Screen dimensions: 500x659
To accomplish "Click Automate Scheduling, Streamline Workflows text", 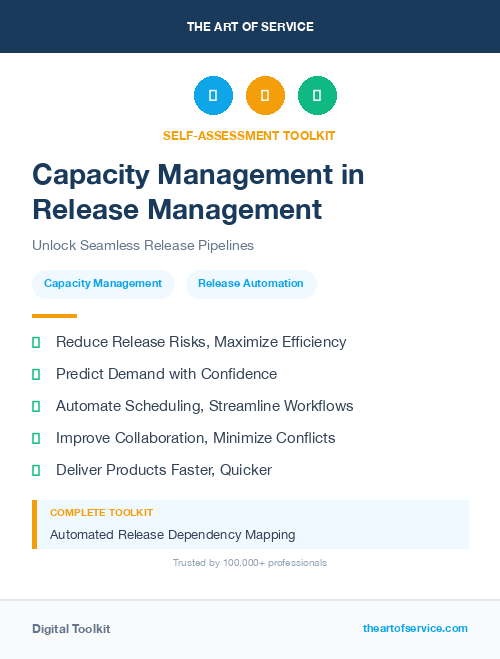I will 205,406.
